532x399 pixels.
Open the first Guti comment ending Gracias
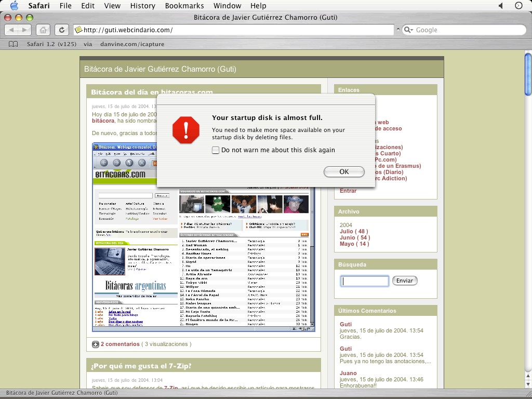click(345, 324)
